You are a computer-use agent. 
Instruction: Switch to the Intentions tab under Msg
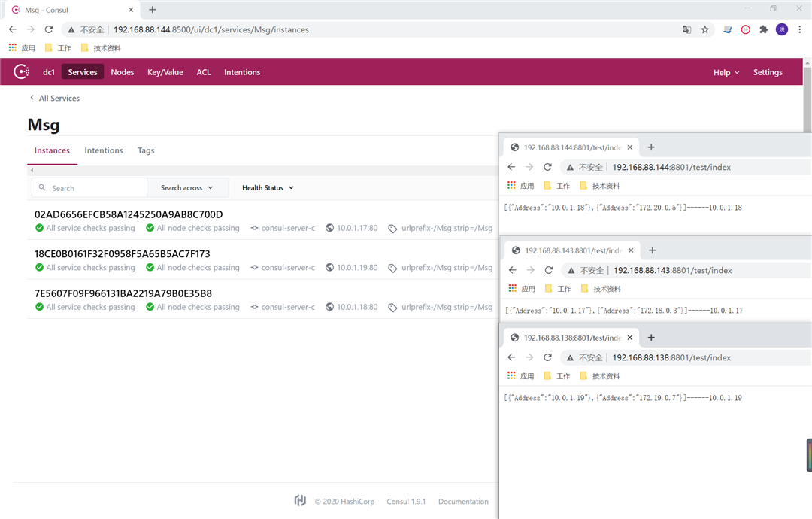click(x=104, y=150)
